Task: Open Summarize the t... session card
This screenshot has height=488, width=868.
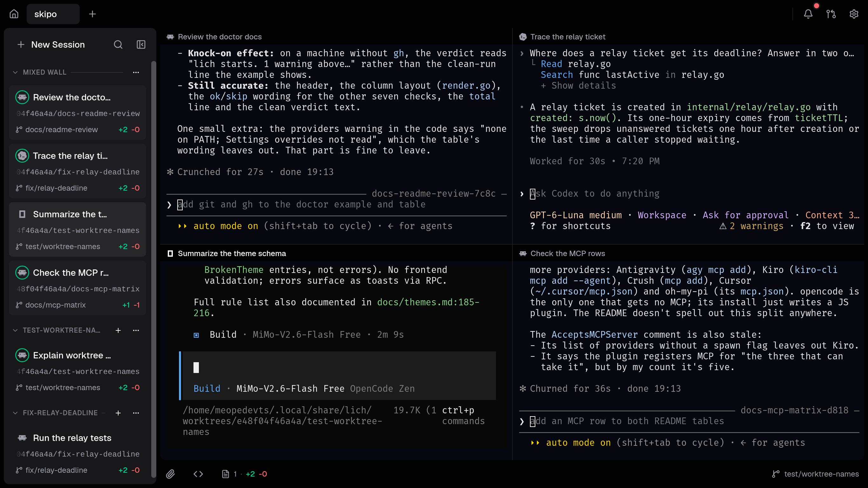Action: point(78,229)
